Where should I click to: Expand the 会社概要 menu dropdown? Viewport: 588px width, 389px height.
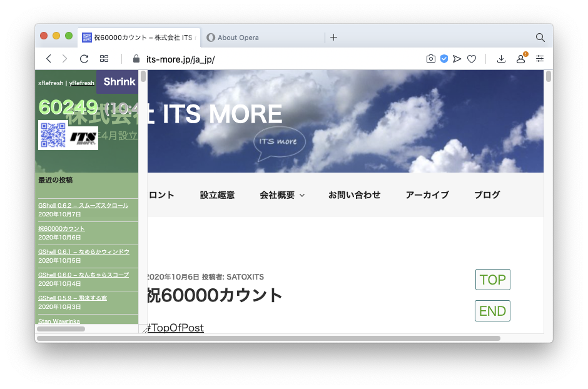282,195
